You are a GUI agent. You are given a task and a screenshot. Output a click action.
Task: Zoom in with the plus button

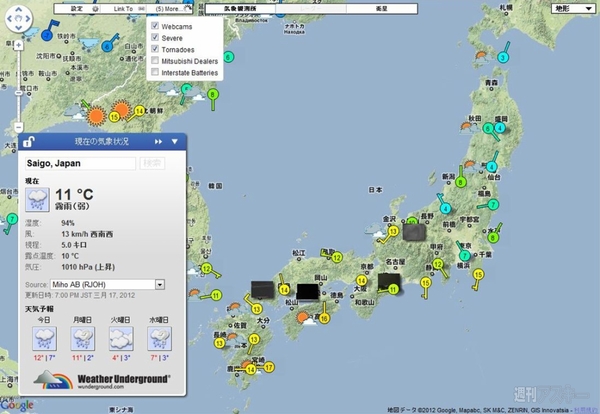click(18, 45)
